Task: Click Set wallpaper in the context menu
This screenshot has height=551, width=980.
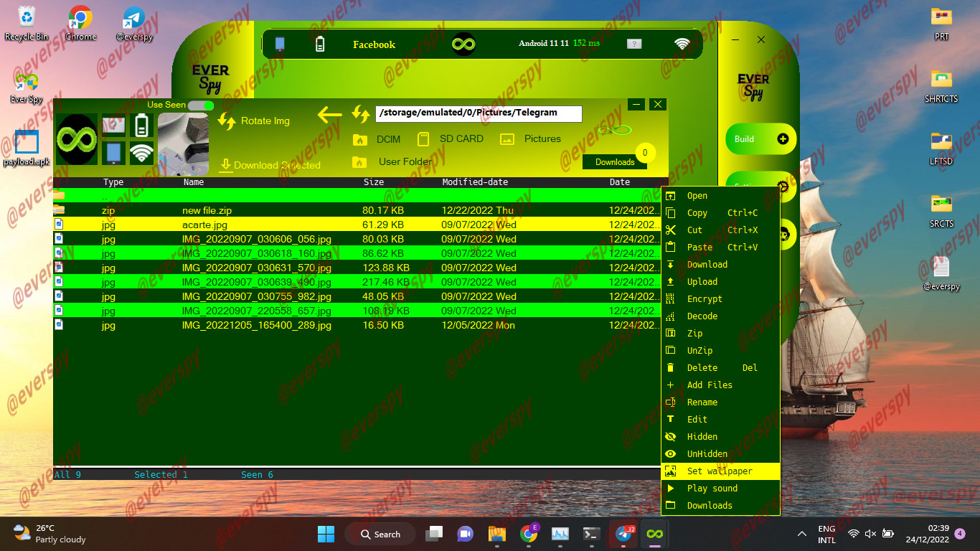Action: click(x=720, y=471)
